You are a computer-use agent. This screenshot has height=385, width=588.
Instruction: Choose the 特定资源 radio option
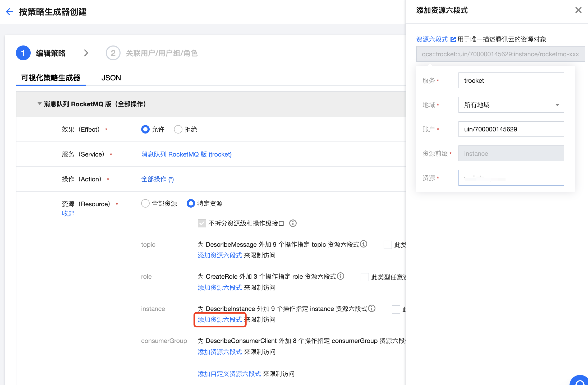(191, 203)
